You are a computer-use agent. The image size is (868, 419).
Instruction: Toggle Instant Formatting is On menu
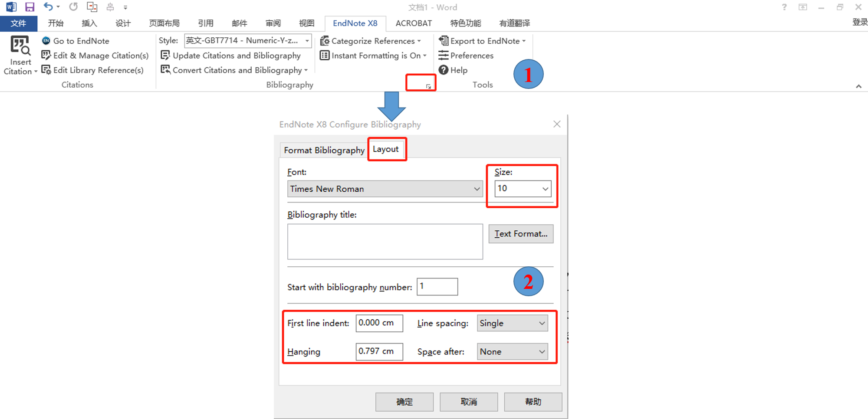pos(373,56)
